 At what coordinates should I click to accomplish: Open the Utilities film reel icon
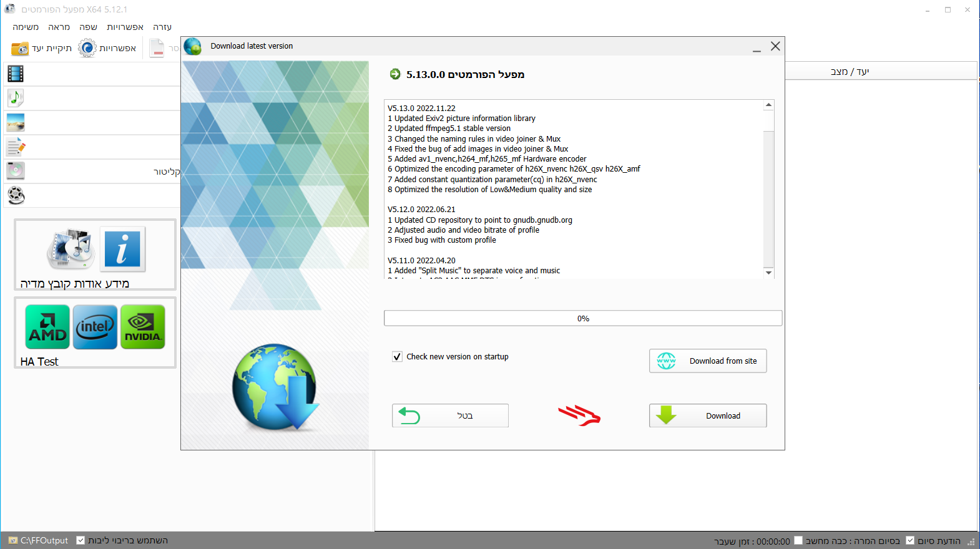[16, 195]
